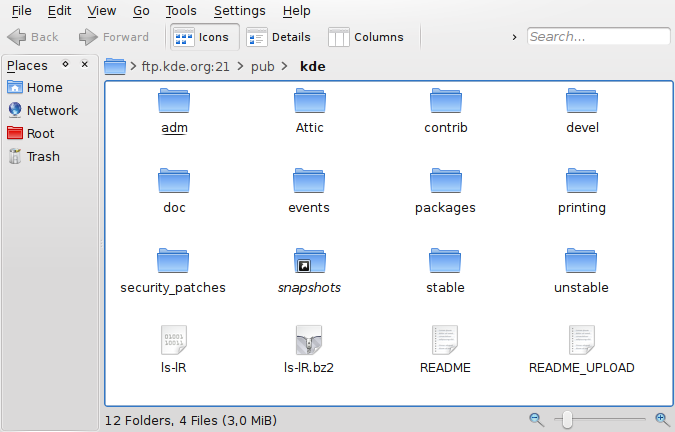
Task: Click into the Search field
Action: point(598,37)
